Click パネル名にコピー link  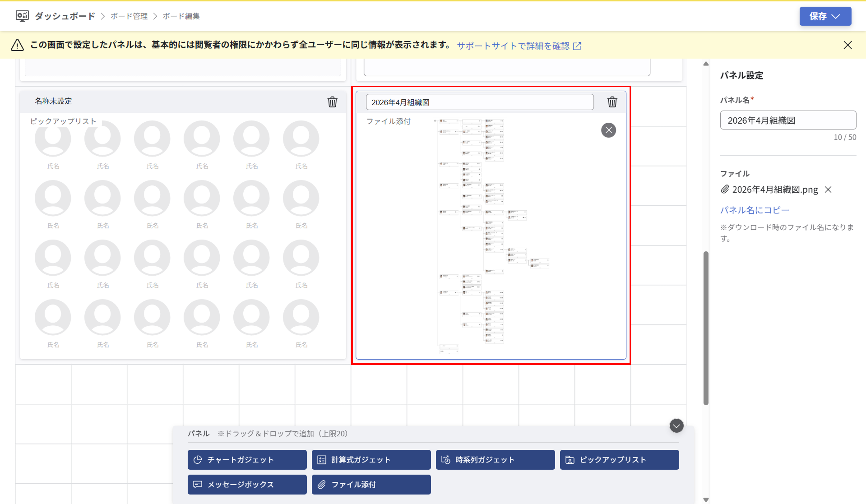[x=755, y=210]
